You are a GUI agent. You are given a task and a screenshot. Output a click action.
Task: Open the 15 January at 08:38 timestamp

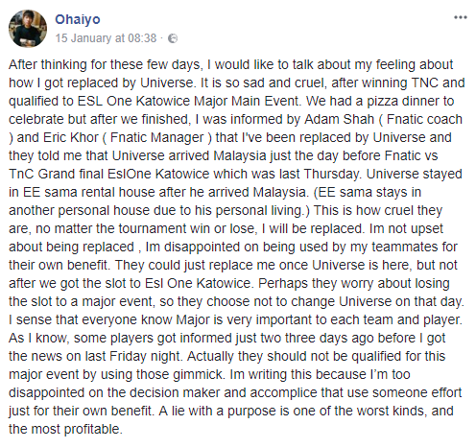click(106, 38)
